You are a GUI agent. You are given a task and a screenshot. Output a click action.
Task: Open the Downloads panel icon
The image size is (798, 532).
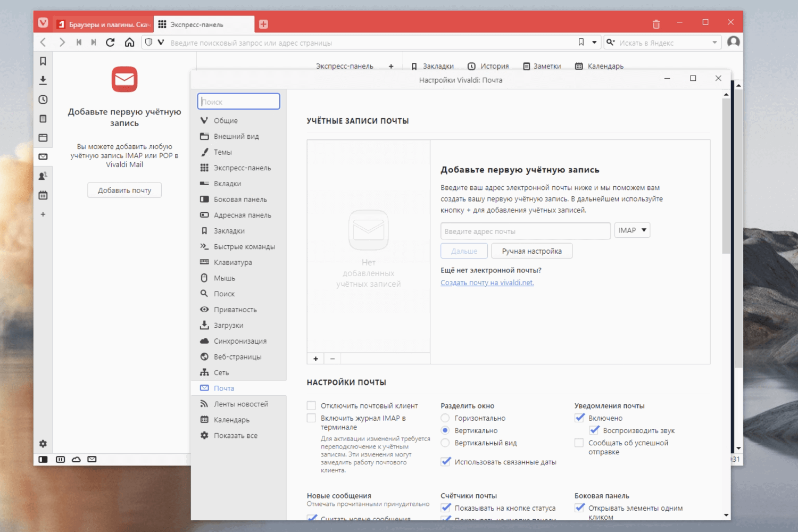coord(43,80)
